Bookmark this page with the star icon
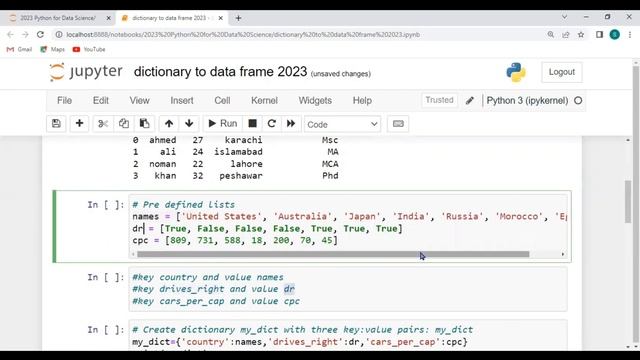 point(581,35)
